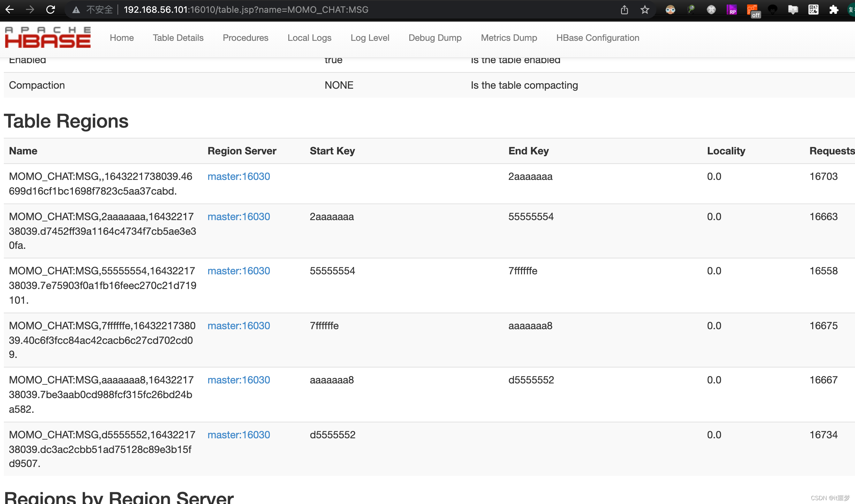
Task: Click Regions by Region Server heading
Action: click(118, 497)
